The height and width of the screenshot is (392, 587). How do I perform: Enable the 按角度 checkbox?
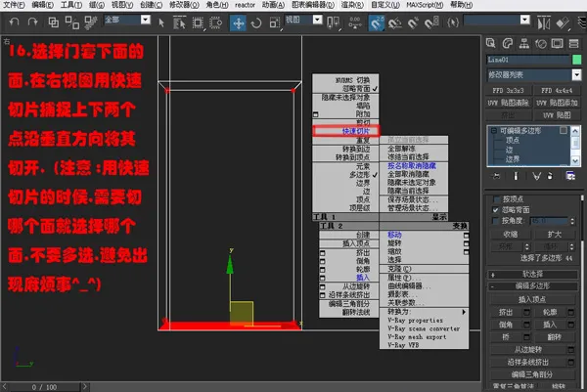point(496,221)
